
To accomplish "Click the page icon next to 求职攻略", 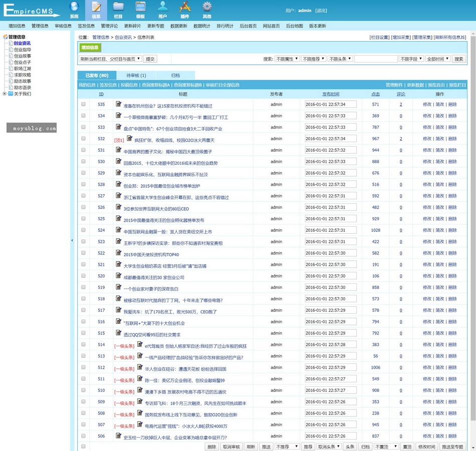I will pos(11,75).
